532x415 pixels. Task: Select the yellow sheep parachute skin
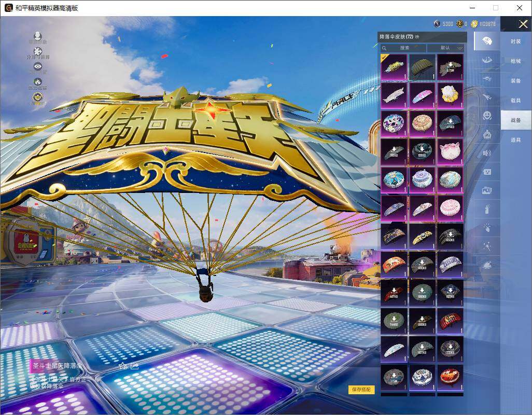[x=450, y=95]
